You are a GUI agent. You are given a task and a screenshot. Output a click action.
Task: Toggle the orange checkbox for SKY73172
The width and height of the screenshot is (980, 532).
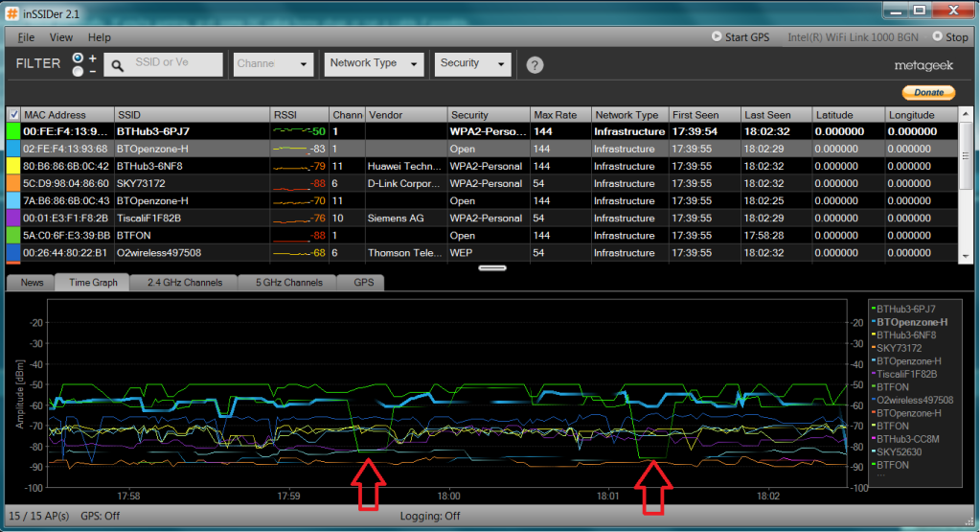pyautogui.click(x=13, y=183)
